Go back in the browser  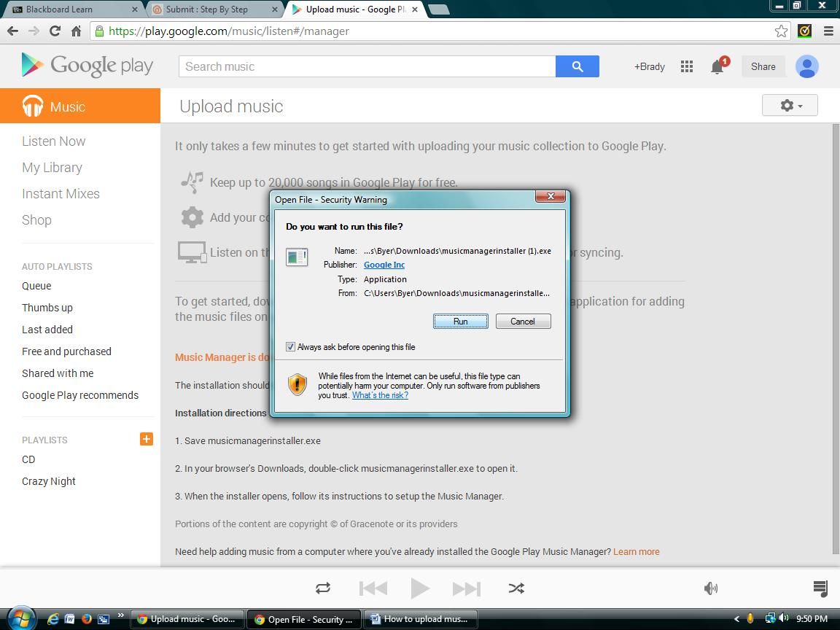13,31
